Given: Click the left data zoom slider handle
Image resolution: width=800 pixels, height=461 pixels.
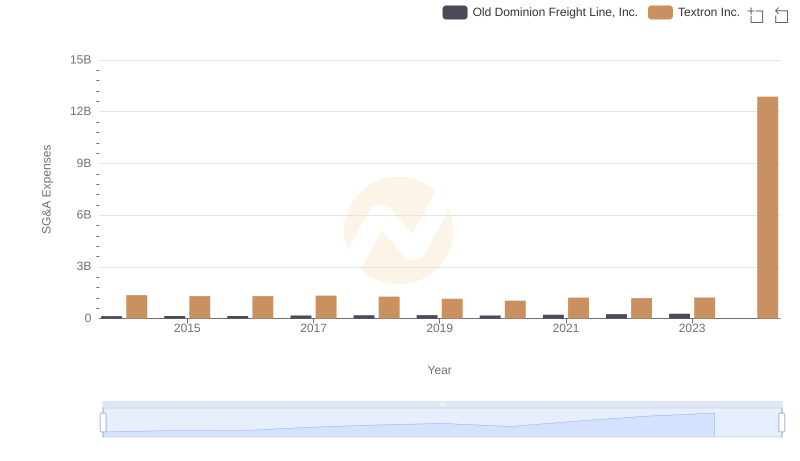Looking at the screenshot, I should click(103, 423).
